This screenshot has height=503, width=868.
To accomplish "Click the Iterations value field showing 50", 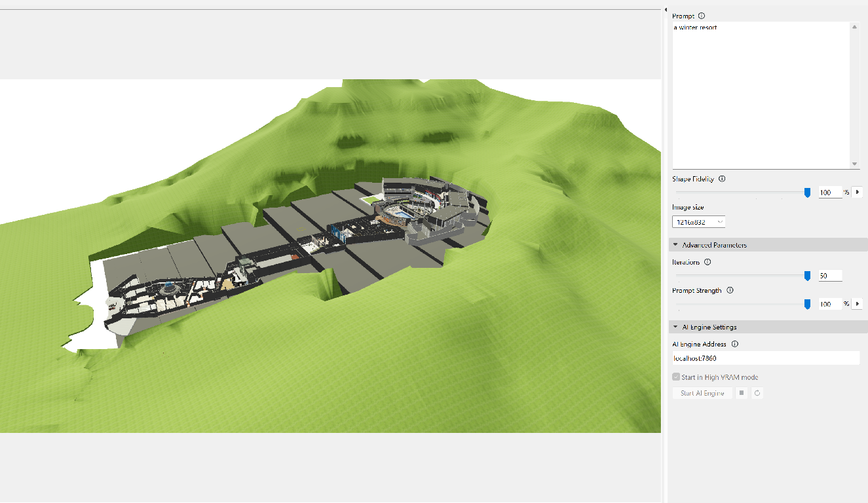I will click(830, 276).
